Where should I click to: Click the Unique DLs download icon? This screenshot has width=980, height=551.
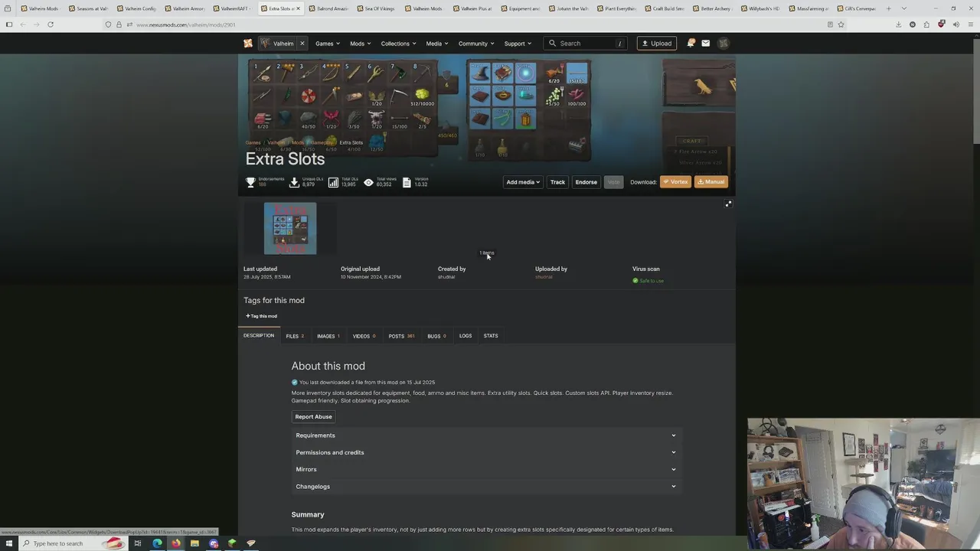click(294, 182)
